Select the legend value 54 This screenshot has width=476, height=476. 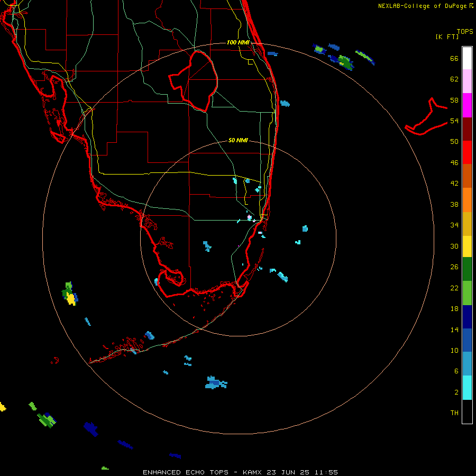coord(454,121)
